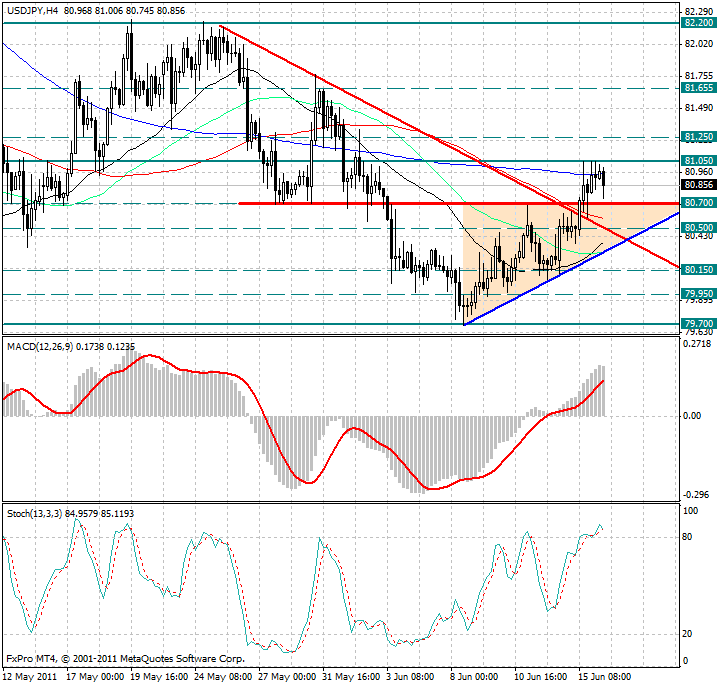Select the 79.950 price level tag

[697, 294]
